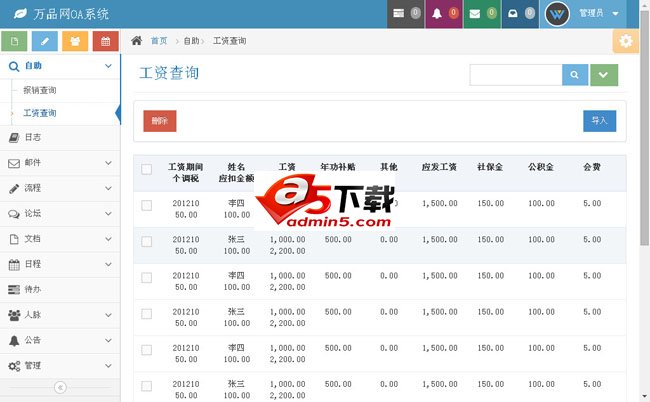Expand the 论坛 menu chevron
650x402 pixels.
tap(108, 214)
